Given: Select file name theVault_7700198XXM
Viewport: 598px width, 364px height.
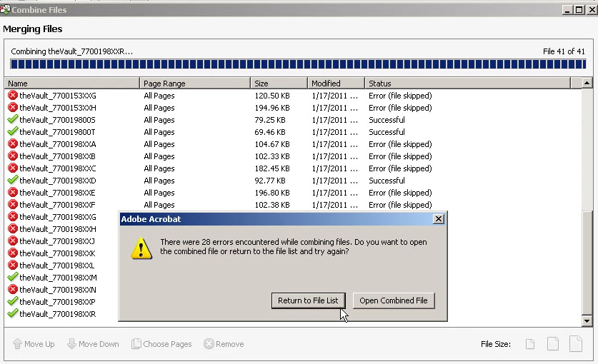Looking at the screenshot, I should (x=58, y=278).
